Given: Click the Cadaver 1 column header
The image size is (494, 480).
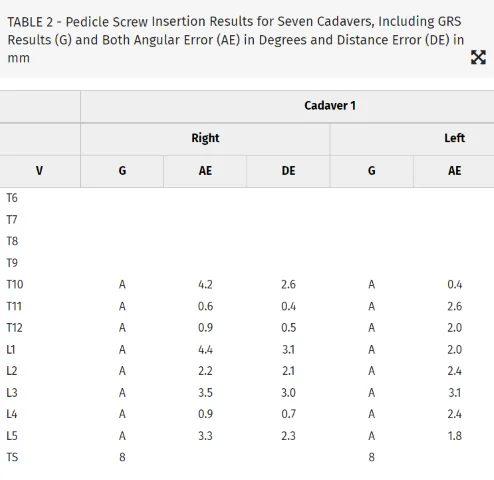Looking at the screenshot, I should 330,106.
